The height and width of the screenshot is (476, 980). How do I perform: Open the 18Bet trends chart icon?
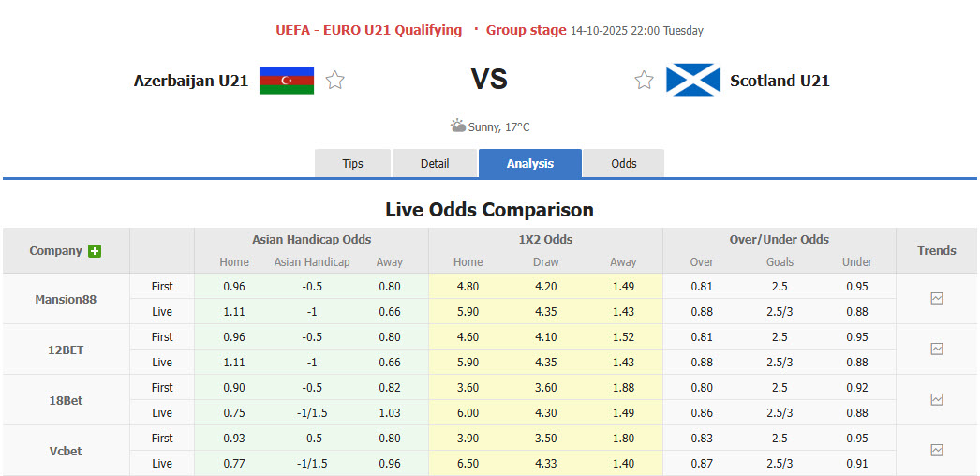click(937, 400)
